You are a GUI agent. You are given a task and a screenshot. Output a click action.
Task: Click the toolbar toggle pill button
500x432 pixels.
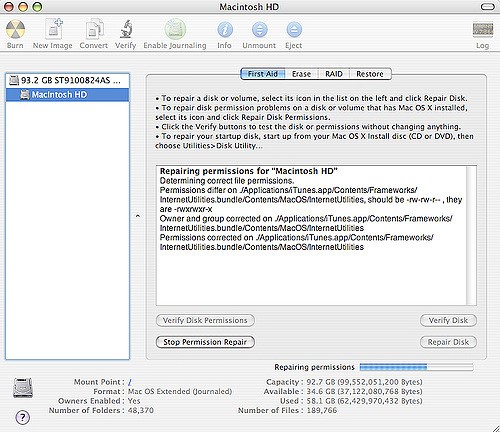tap(487, 7)
